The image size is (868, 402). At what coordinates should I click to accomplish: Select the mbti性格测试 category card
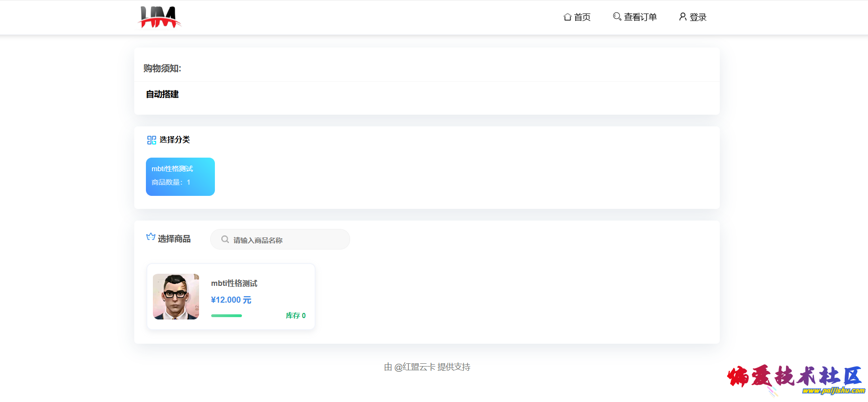click(180, 177)
